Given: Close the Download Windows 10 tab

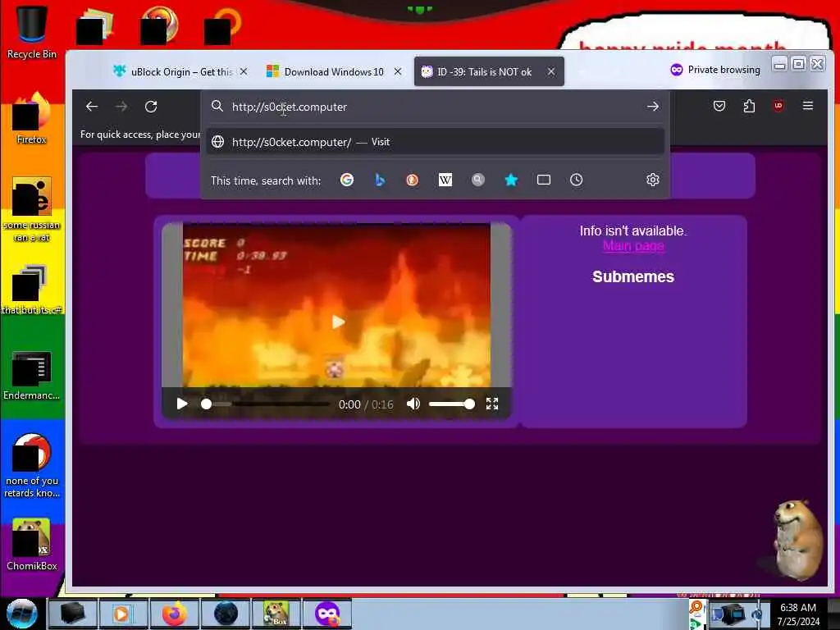Looking at the screenshot, I should pos(398,71).
